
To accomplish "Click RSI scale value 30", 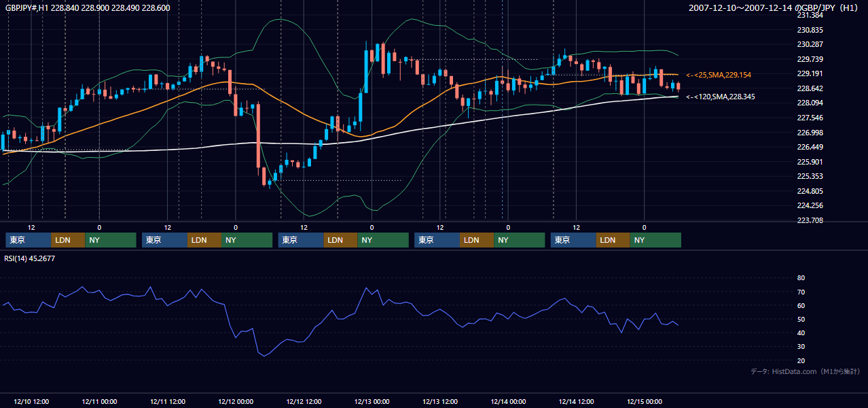I will (x=801, y=347).
